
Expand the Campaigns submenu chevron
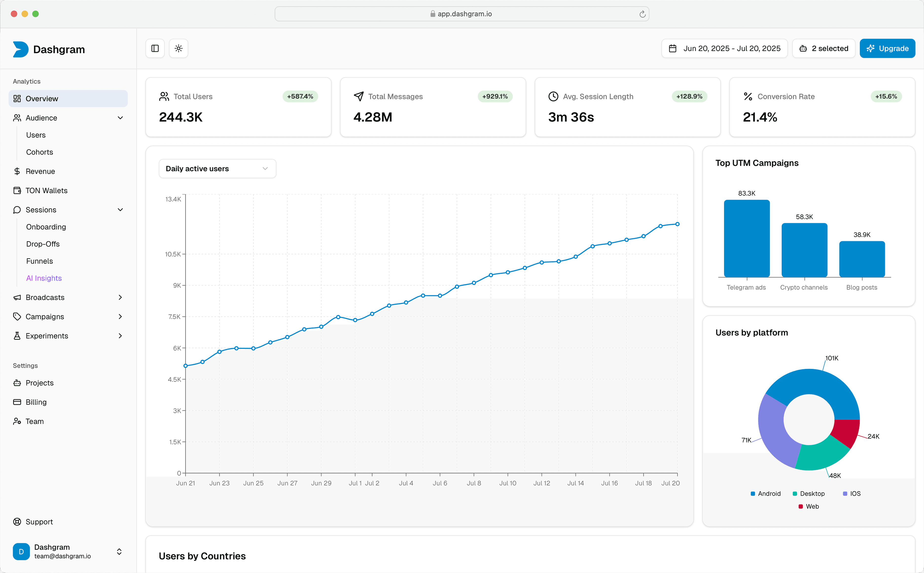click(x=120, y=317)
